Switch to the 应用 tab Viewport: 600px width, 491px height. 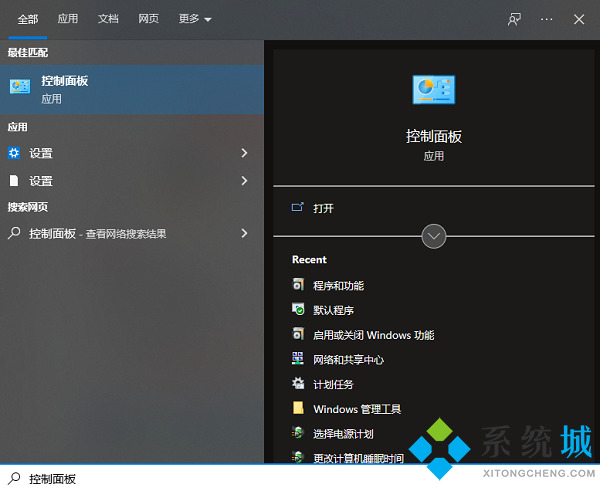(x=68, y=19)
